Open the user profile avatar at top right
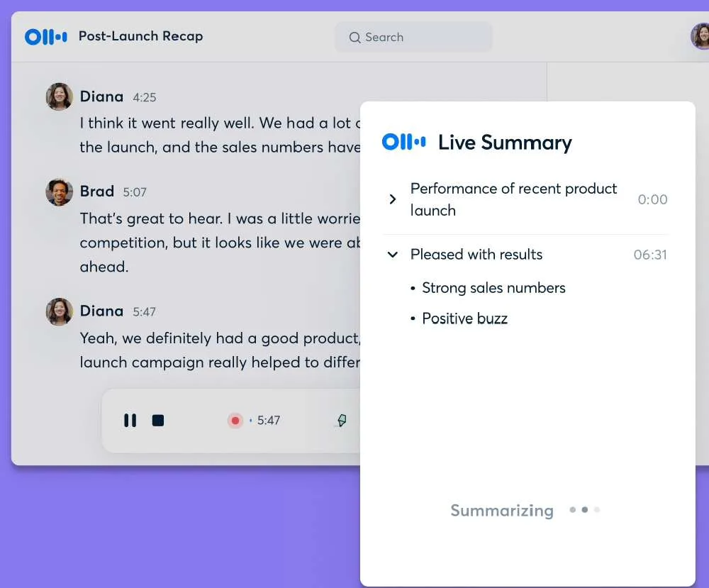 coord(700,36)
